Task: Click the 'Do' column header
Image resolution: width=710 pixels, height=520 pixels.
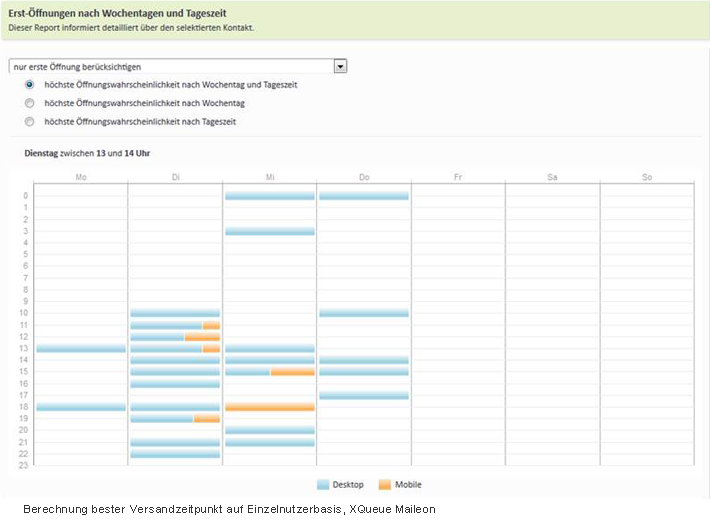Action: coord(364,177)
